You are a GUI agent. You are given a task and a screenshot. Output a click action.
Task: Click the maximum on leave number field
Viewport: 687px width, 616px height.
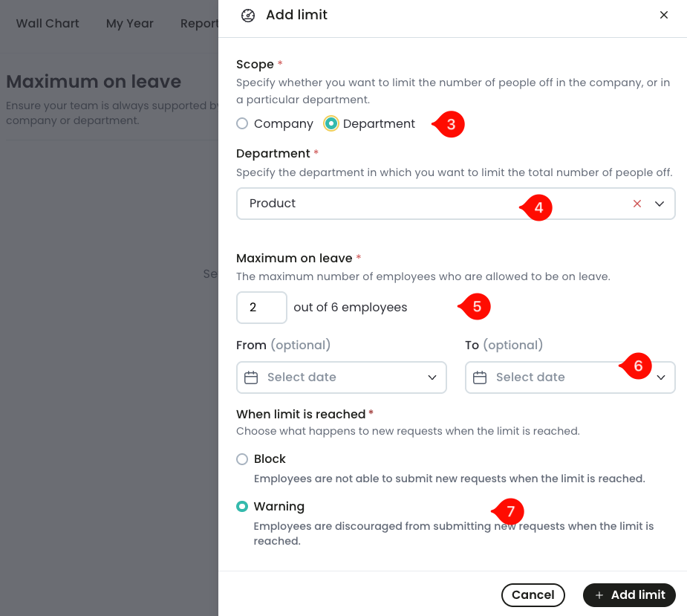[261, 307]
